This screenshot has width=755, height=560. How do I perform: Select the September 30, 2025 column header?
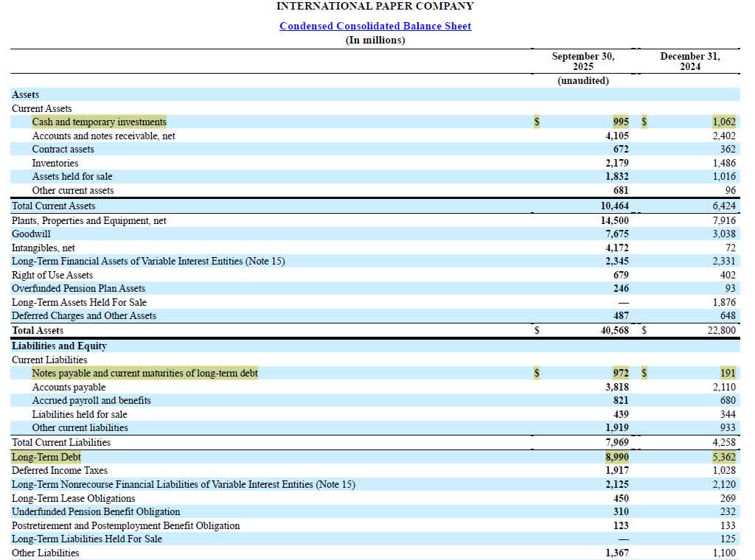pos(583,61)
